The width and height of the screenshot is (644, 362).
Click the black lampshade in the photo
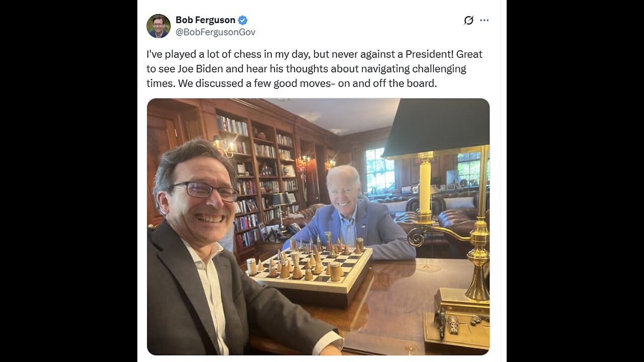[437, 127]
